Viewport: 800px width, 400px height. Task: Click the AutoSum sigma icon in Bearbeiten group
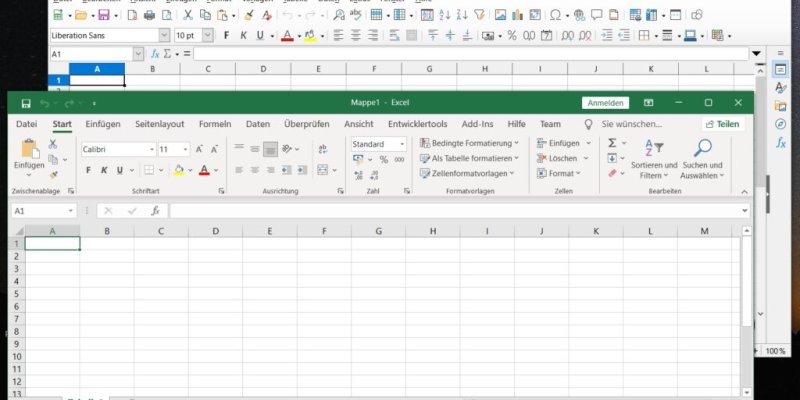click(x=612, y=143)
